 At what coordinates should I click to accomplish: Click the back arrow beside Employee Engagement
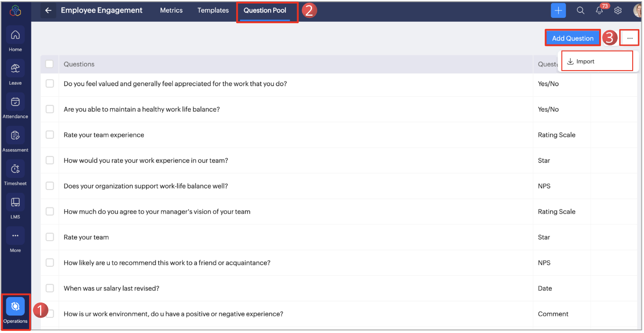click(48, 10)
